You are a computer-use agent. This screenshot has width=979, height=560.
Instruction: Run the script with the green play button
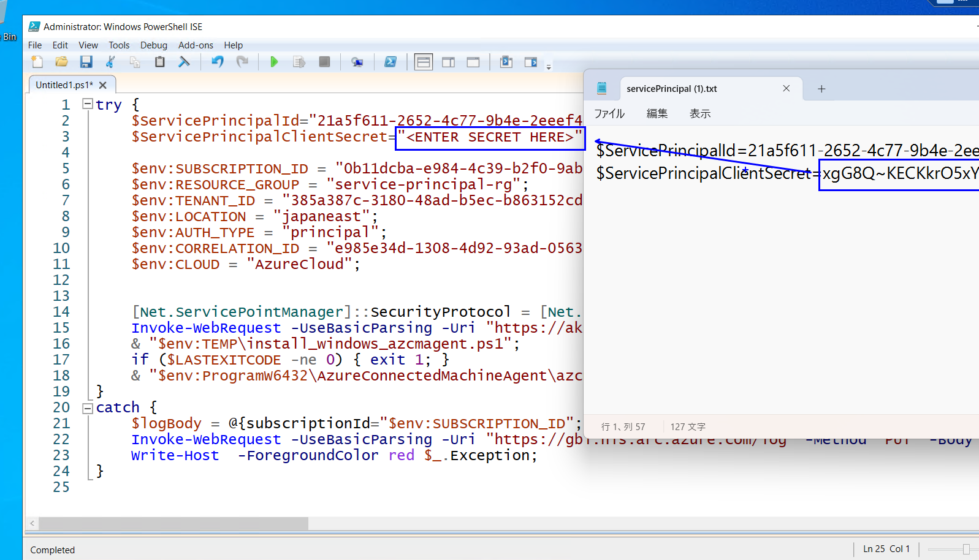(x=274, y=62)
